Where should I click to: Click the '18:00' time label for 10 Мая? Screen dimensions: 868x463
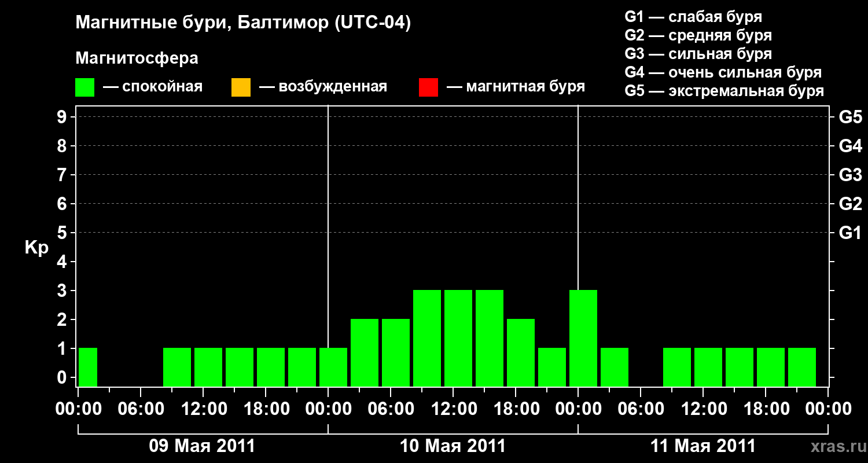coord(516,409)
